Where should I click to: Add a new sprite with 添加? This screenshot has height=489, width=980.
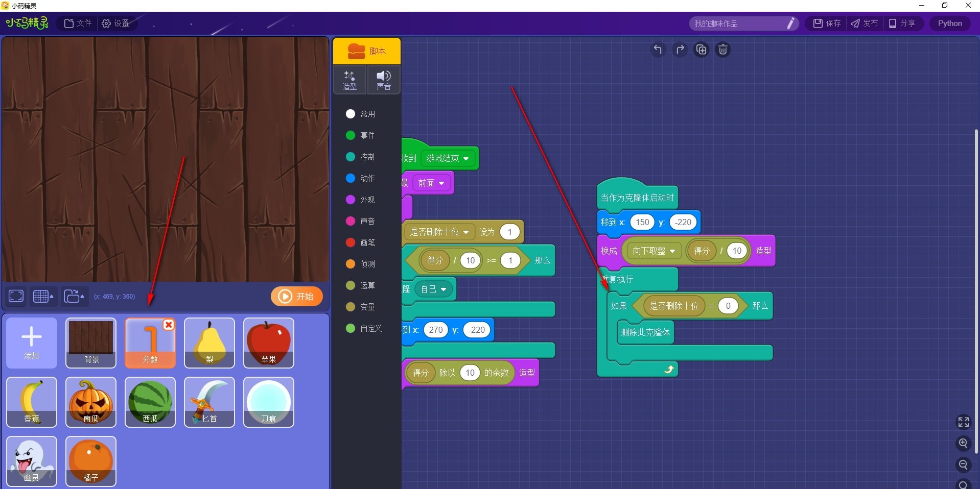click(x=32, y=343)
